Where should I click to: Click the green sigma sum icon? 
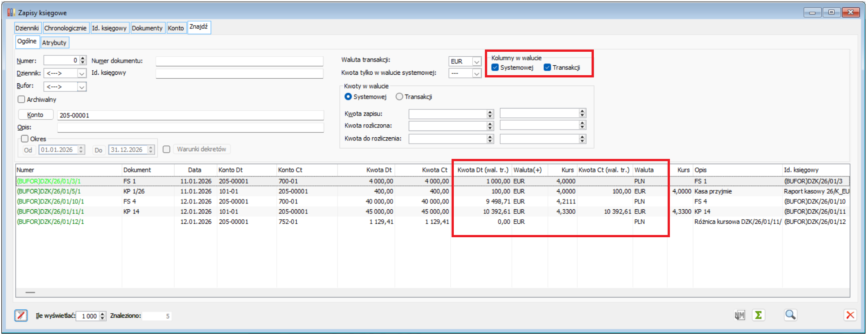[x=759, y=315]
